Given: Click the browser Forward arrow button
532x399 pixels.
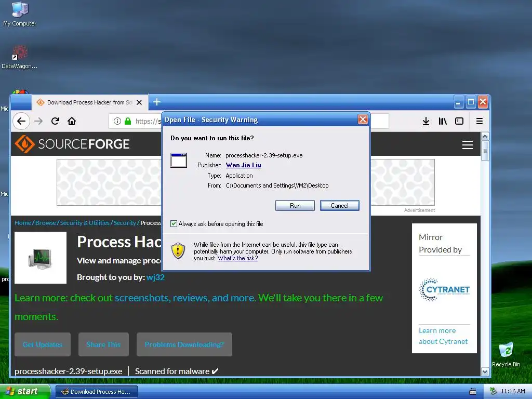Looking at the screenshot, I should (38, 121).
